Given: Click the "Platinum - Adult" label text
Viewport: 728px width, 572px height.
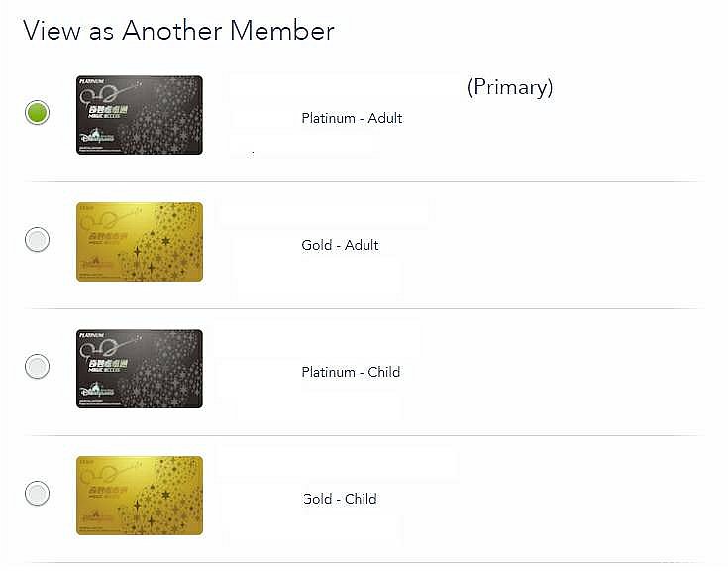Looking at the screenshot, I should (x=352, y=118).
